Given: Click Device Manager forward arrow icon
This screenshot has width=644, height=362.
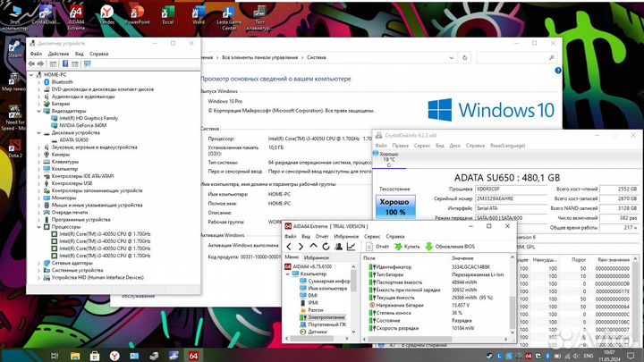Looking at the screenshot, I should click(x=40, y=63).
